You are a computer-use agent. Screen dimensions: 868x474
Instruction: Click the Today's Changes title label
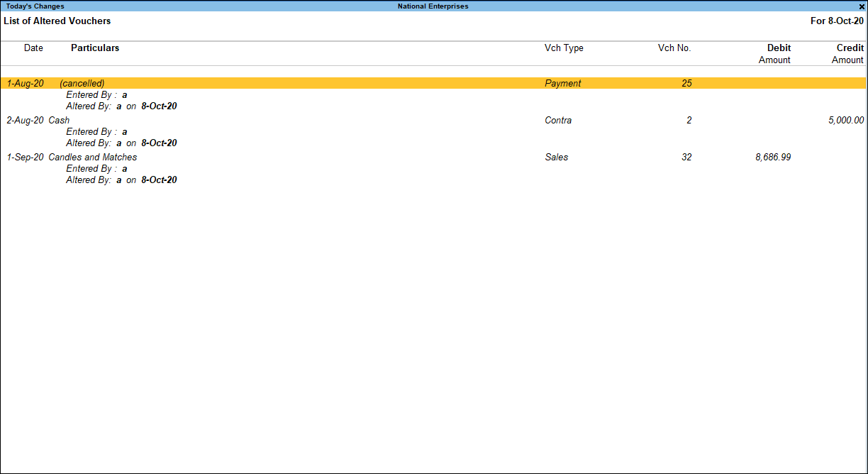pos(35,6)
